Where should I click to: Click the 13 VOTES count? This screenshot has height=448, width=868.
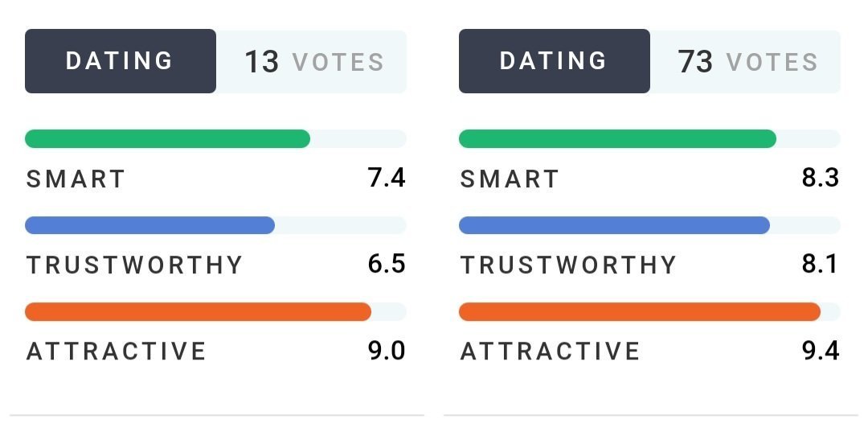click(313, 62)
